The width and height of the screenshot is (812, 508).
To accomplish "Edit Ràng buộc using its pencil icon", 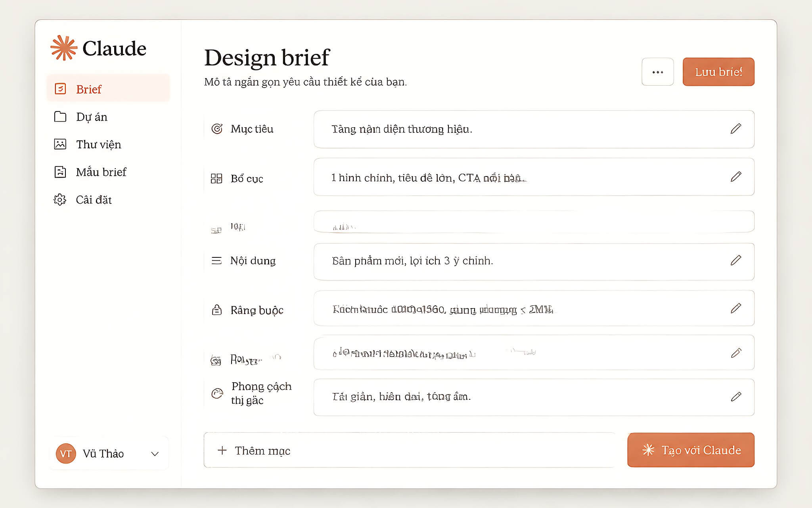I will coord(736,308).
